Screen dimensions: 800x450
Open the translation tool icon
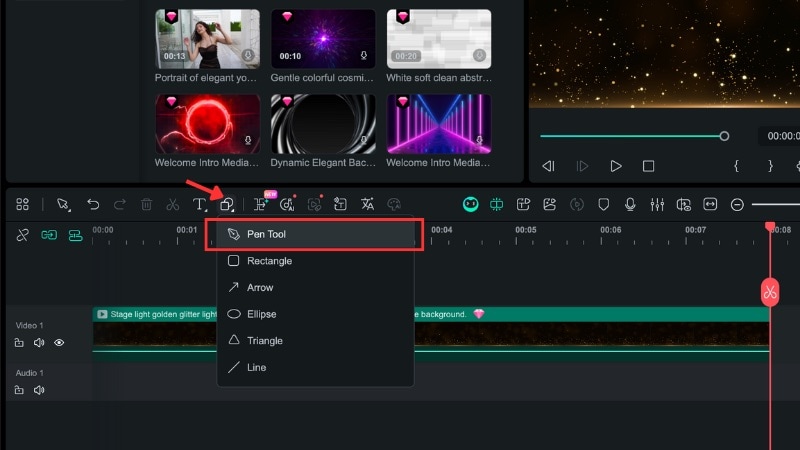[367, 205]
